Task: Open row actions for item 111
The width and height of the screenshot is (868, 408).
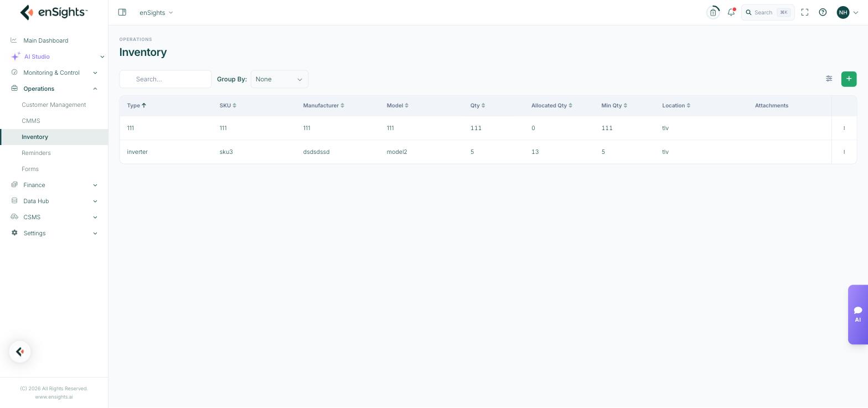Action: click(844, 128)
